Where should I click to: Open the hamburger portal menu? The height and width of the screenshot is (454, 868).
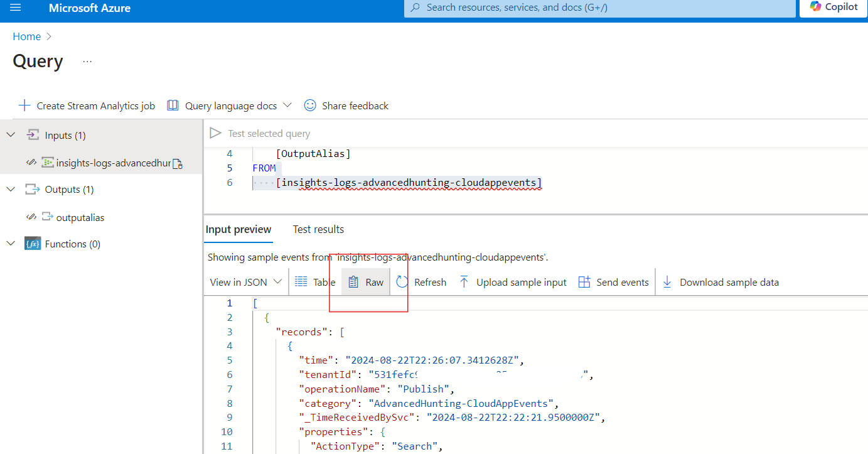coord(16,8)
